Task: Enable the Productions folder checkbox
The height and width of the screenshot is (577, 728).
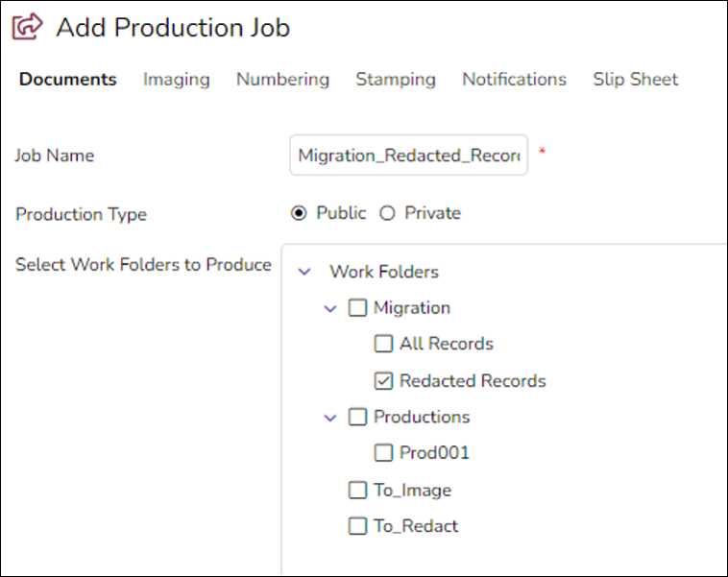Action: tap(357, 417)
